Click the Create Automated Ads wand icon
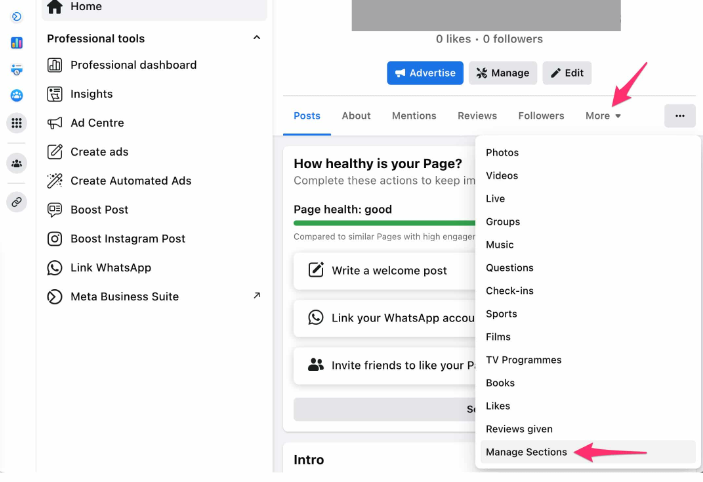Image resolution: width=703 pixels, height=482 pixels. tap(55, 181)
